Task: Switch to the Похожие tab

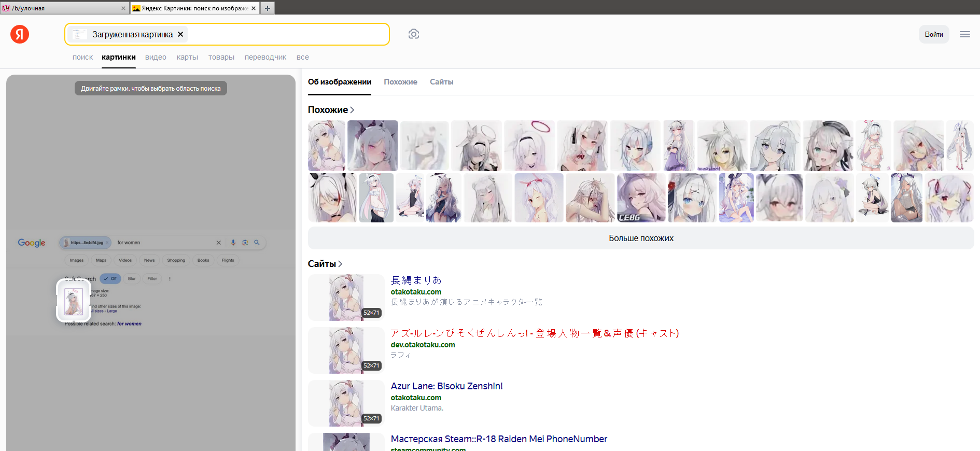Action: (x=400, y=82)
